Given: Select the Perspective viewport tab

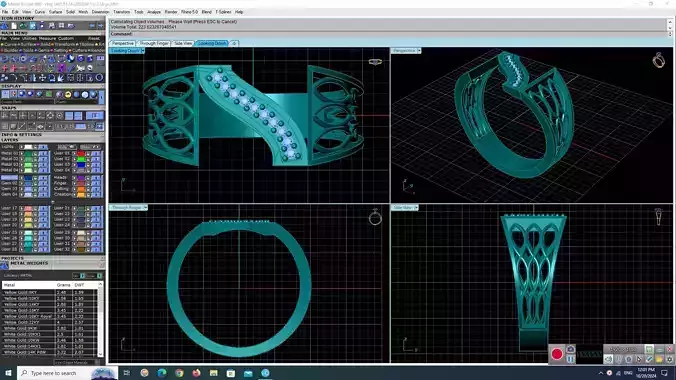Looking at the screenshot, I should pos(123,43).
